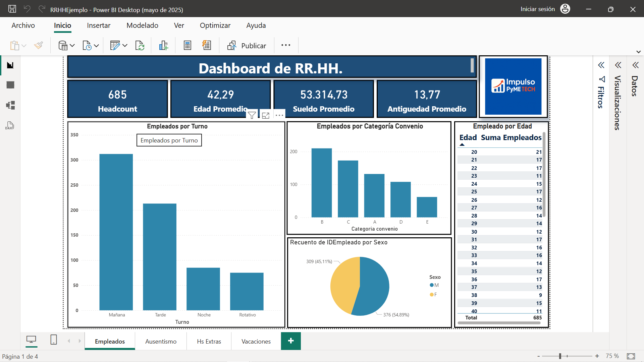Click fit to page icon in status bar

point(631,356)
